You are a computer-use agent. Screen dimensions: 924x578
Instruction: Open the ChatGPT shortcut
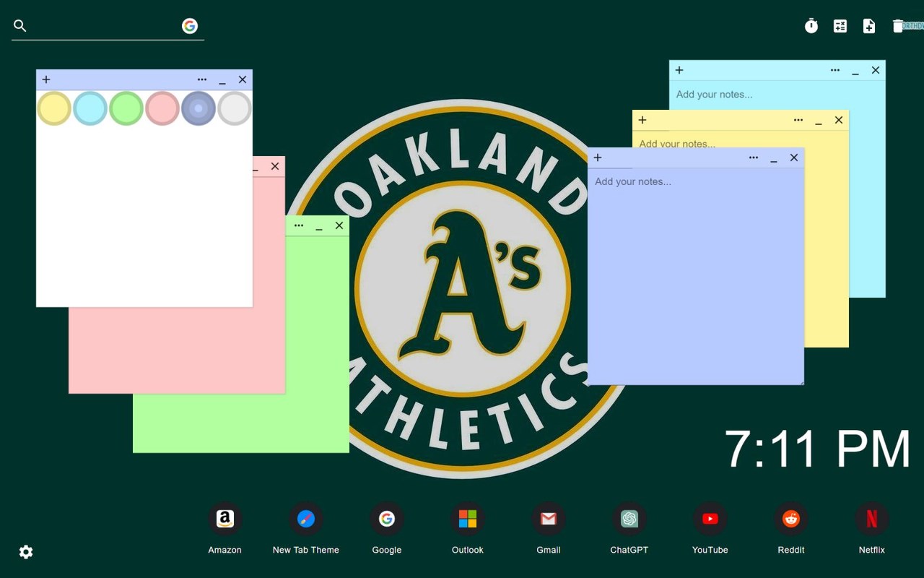(629, 519)
